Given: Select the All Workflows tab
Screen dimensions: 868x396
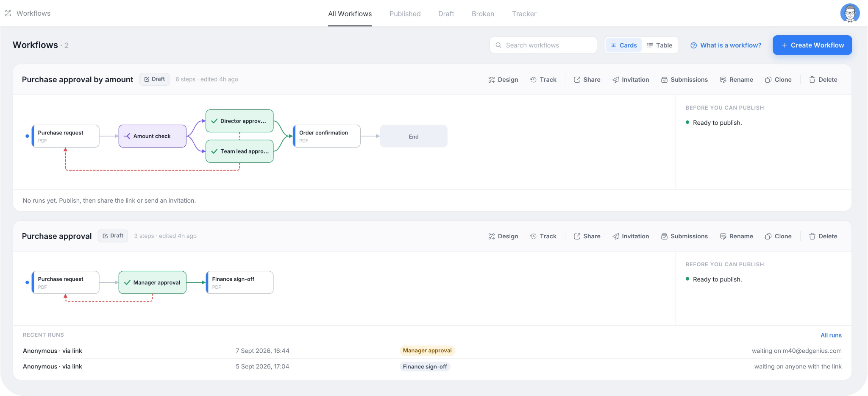Looking at the screenshot, I should [x=350, y=14].
